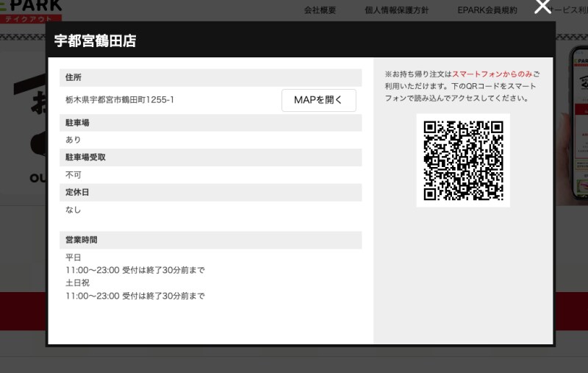Select the 宇都宮鶴田店 popup title
The width and height of the screenshot is (588, 373).
click(96, 41)
